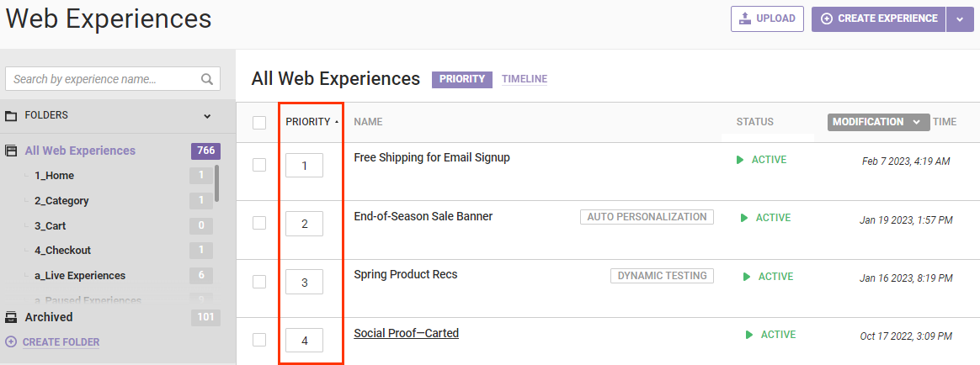Viewport: 980px width, 365px height.
Task: Click the active play icon for Free Shipping
Action: [x=740, y=160]
